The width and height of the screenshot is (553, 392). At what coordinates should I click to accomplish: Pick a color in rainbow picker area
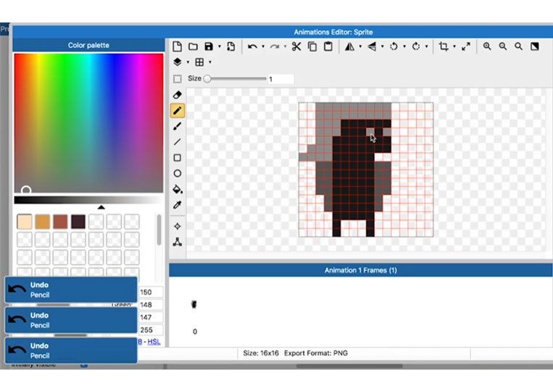click(88, 123)
